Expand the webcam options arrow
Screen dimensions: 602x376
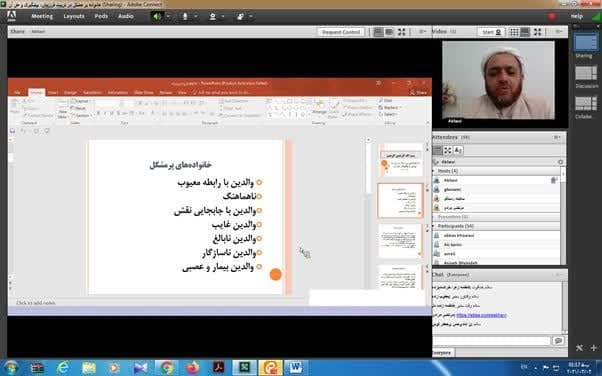coord(223,17)
